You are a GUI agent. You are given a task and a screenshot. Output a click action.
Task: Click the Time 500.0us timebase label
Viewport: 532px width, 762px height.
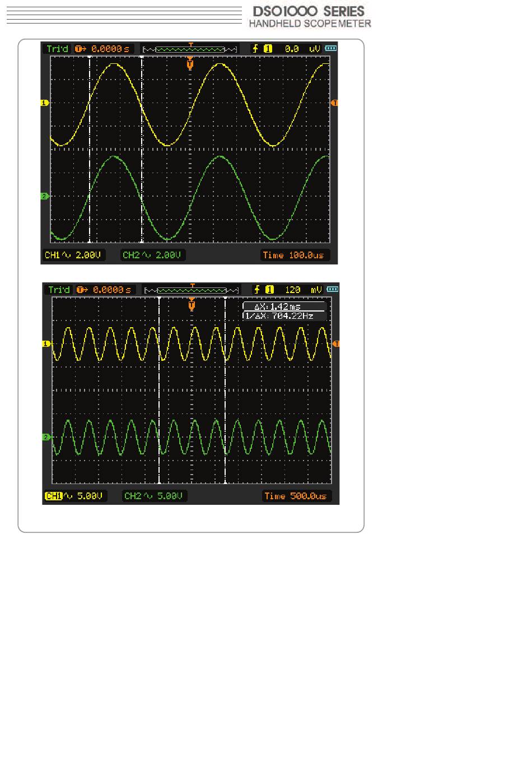296,496
